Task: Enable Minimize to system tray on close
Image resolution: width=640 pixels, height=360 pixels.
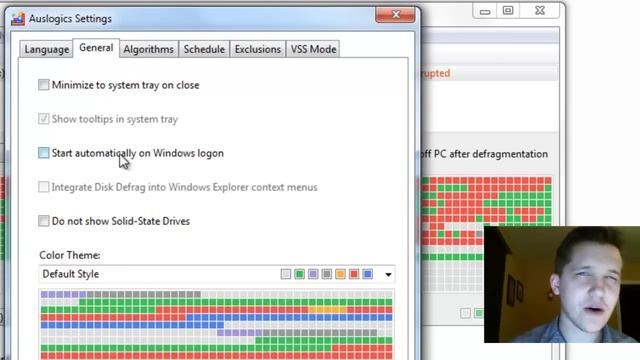Action: (x=44, y=85)
